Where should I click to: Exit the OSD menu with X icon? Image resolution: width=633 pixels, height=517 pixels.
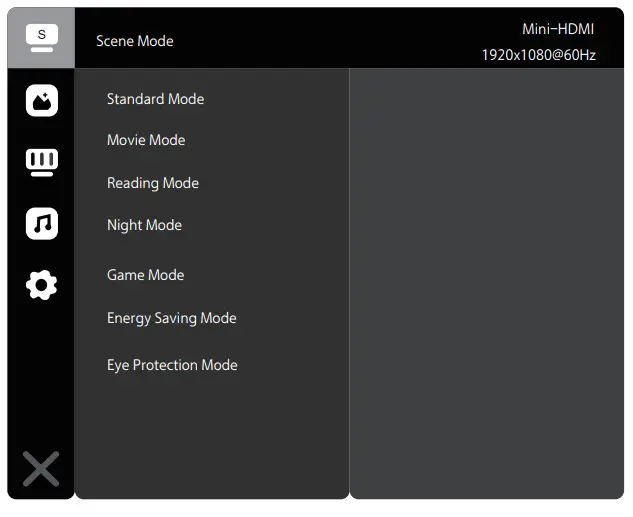[41, 468]
